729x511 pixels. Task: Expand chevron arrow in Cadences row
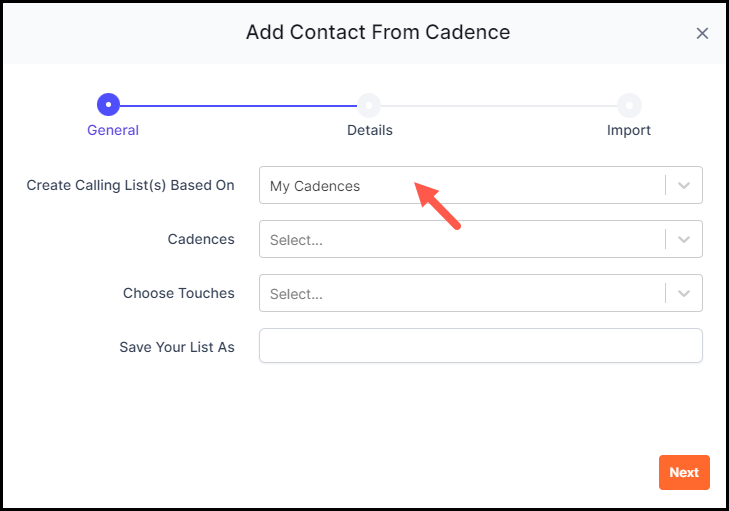coord(683,239)
